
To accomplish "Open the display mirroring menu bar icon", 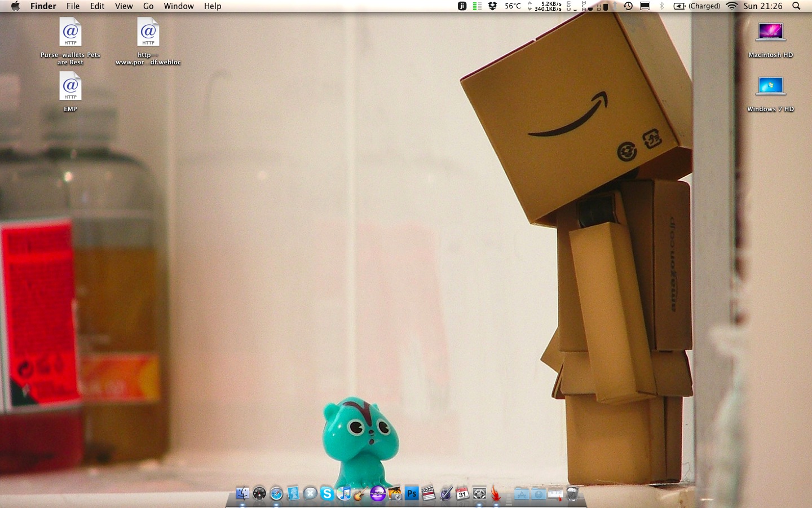I will point(645,6).
